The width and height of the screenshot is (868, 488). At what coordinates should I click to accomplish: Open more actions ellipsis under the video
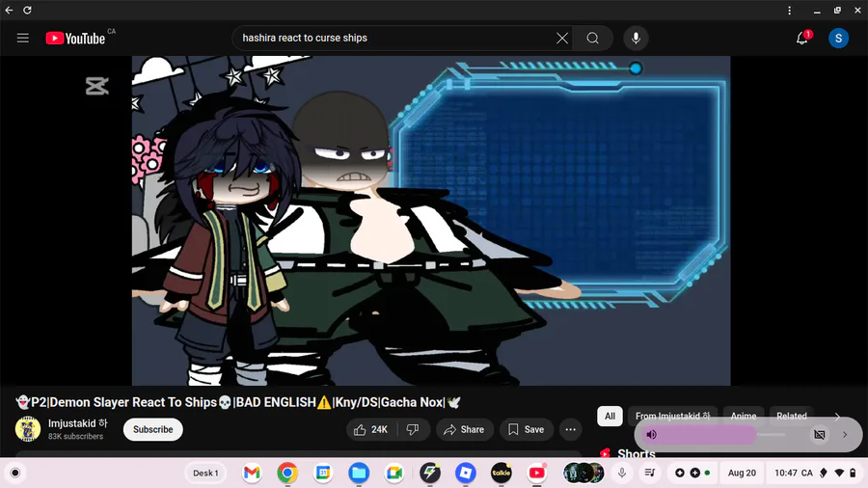570,429
